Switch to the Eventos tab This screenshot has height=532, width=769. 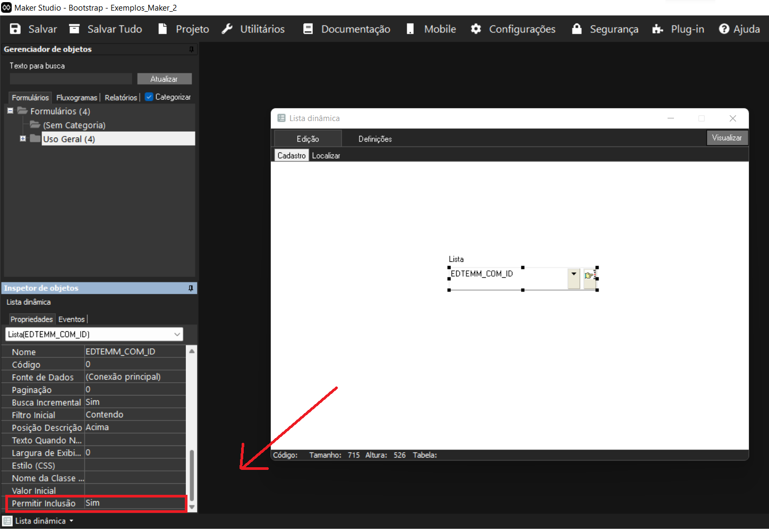click(71, 319)
